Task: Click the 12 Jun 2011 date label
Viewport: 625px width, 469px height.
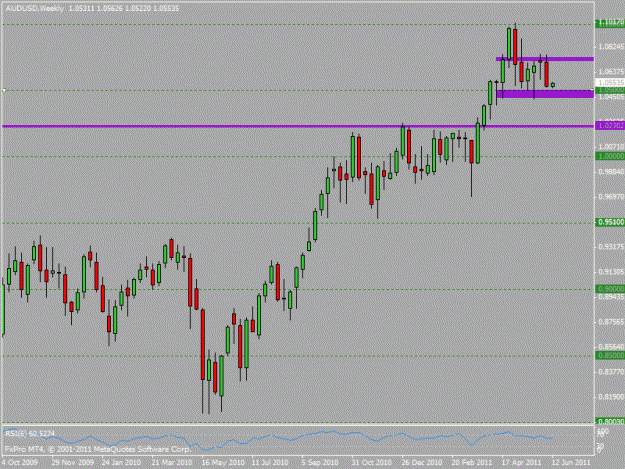Action: click(x=570, y=462)
